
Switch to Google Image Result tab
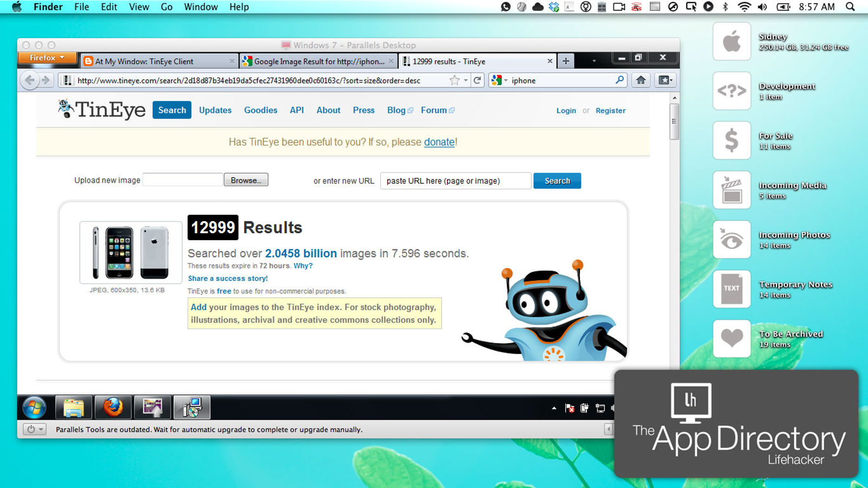click(318, 61)
